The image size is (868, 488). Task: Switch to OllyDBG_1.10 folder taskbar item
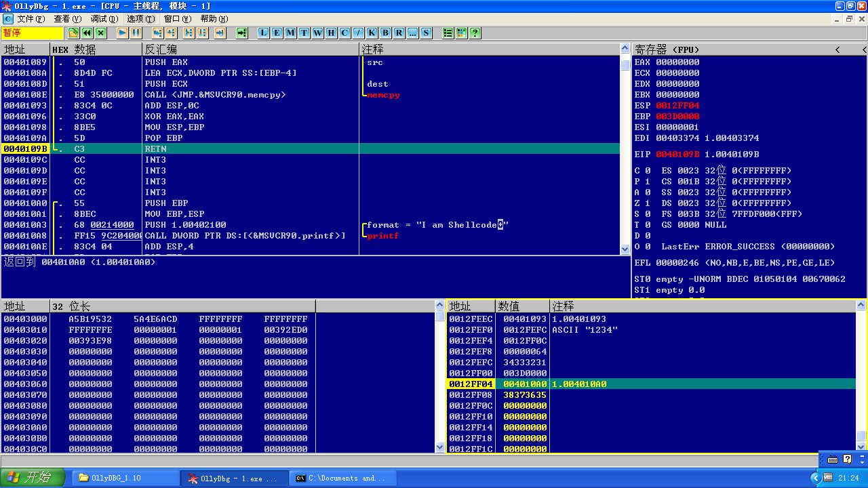(125, 478)
